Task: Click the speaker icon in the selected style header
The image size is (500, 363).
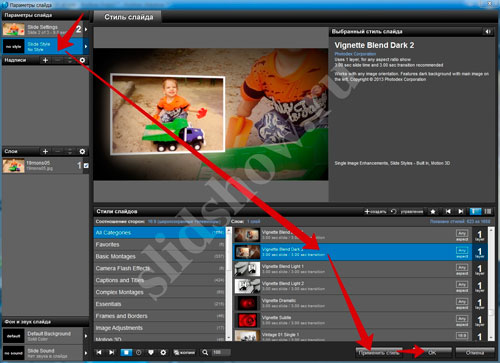Action: pyautogui.click(x=488, y=32)
